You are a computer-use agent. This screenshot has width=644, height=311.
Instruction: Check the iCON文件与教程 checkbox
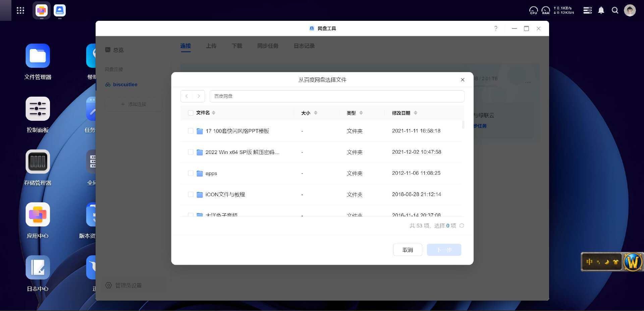click(191, 194)
